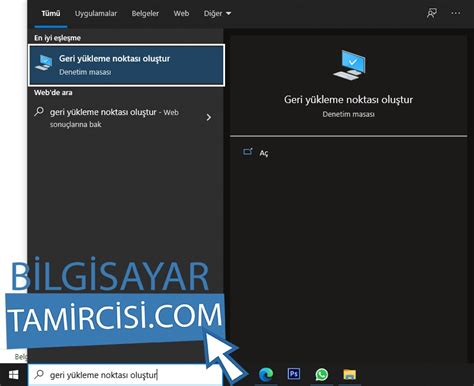
Task: Switch to the Belgeler tab
Action: point(145,13)
